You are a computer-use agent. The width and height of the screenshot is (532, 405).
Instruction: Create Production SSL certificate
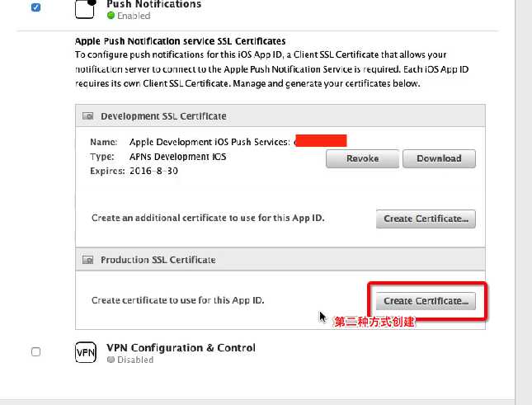coord(426,301)
